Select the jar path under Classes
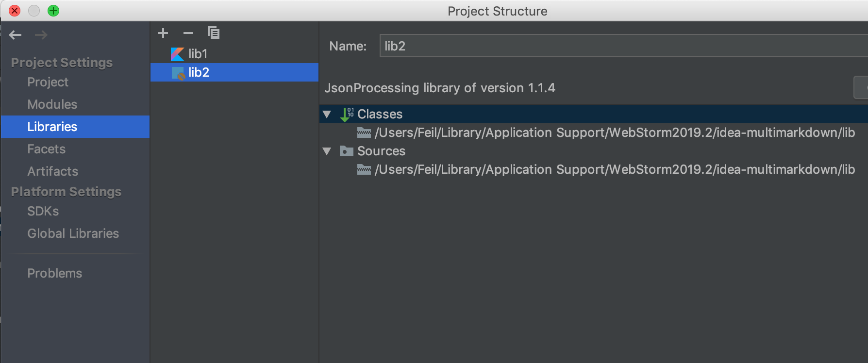Screen dimensions: 868x363 614,132
